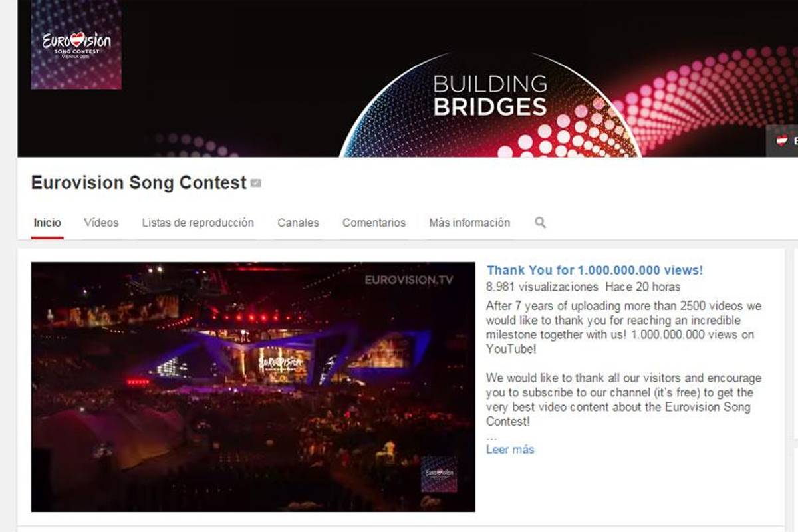This screenshot has height=532, width=798.
Task: Click the 'Hace 20 horas' upload time
Action: 642,287
